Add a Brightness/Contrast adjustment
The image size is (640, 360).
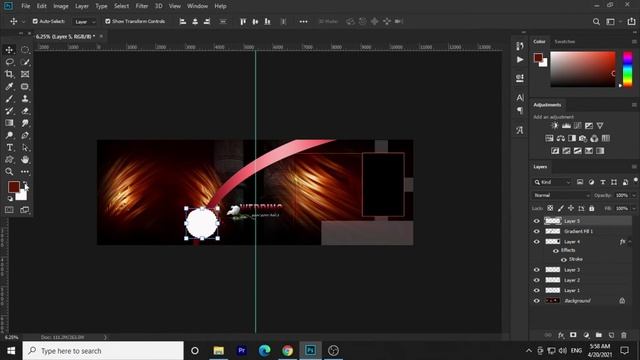pyautogui.click(x=554, y=126)
